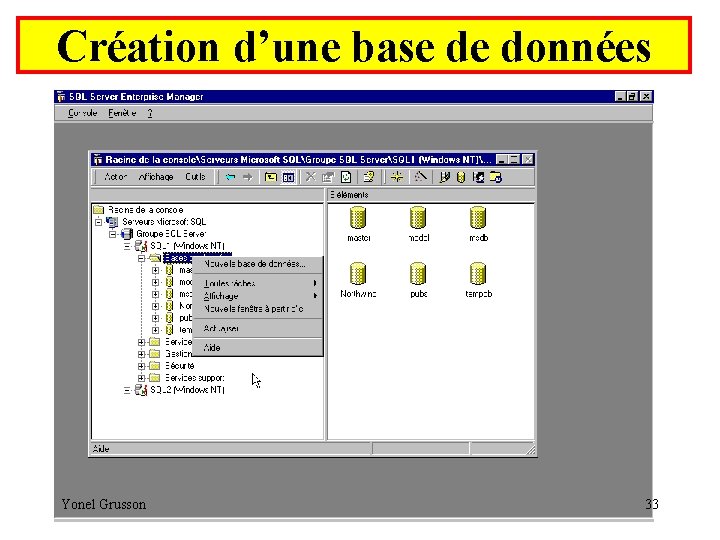The height and width of the screenshot is (540, 720).
Task: Click the Racine de la console folder icon
Action: coord(99,210)
